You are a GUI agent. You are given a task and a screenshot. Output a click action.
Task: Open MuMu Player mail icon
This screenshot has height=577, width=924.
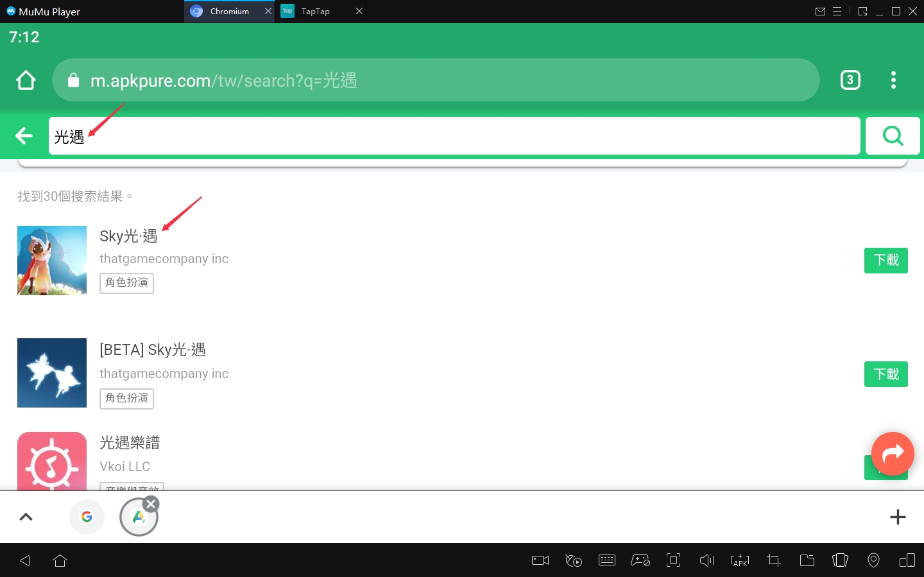coord(820,12)
